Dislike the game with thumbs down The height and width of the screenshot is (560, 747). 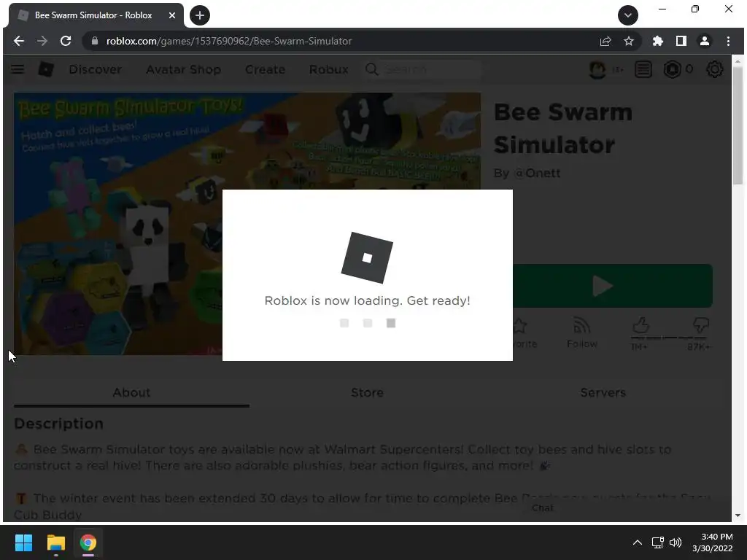click(701, 326)
